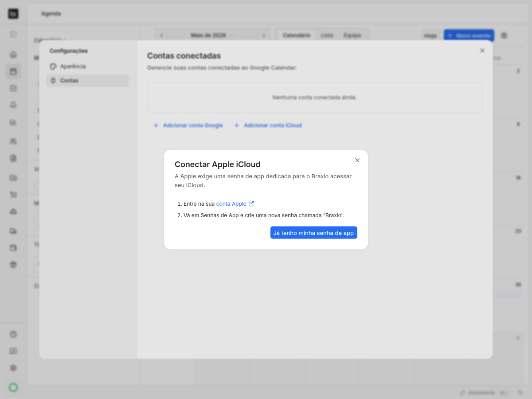
Task: Close the Conectar Apple iCloud dialog
Action: [x=357, y=160]
